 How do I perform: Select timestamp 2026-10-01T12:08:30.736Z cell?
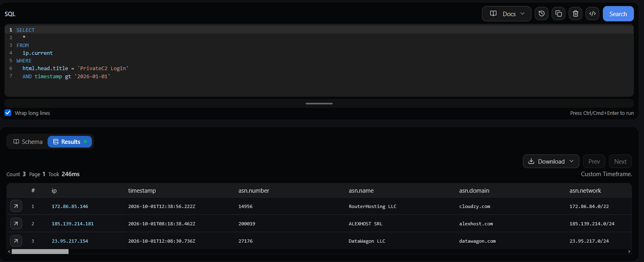click(x=162, y=241)
